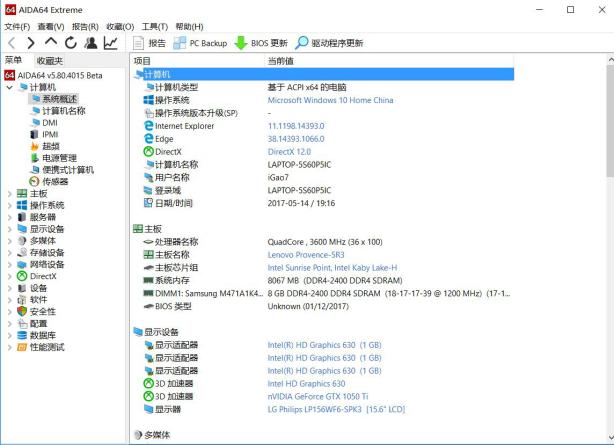The width and height of the screenshot is (614, 445).
Task: Click the Windows logo beside 操作系统 row
Action: (148, 100)
